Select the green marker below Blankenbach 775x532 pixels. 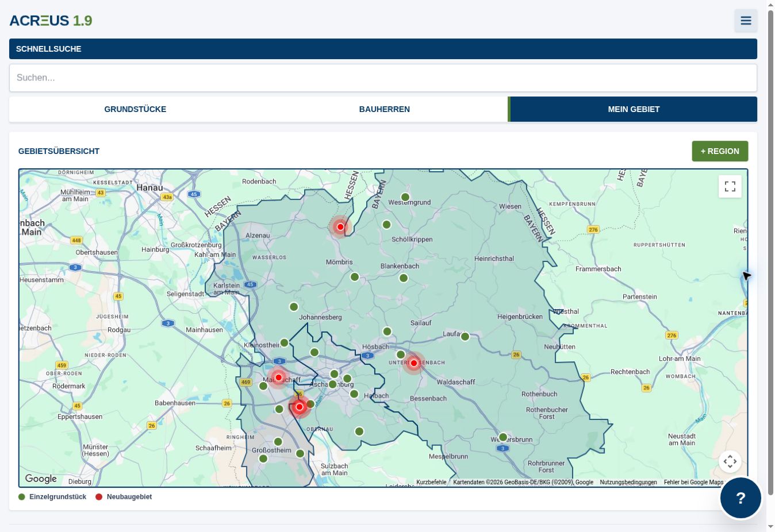pyautogui.click(x=404, y=278)
